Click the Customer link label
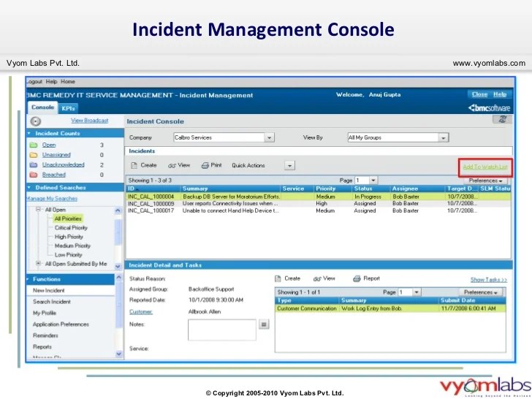 141,312
